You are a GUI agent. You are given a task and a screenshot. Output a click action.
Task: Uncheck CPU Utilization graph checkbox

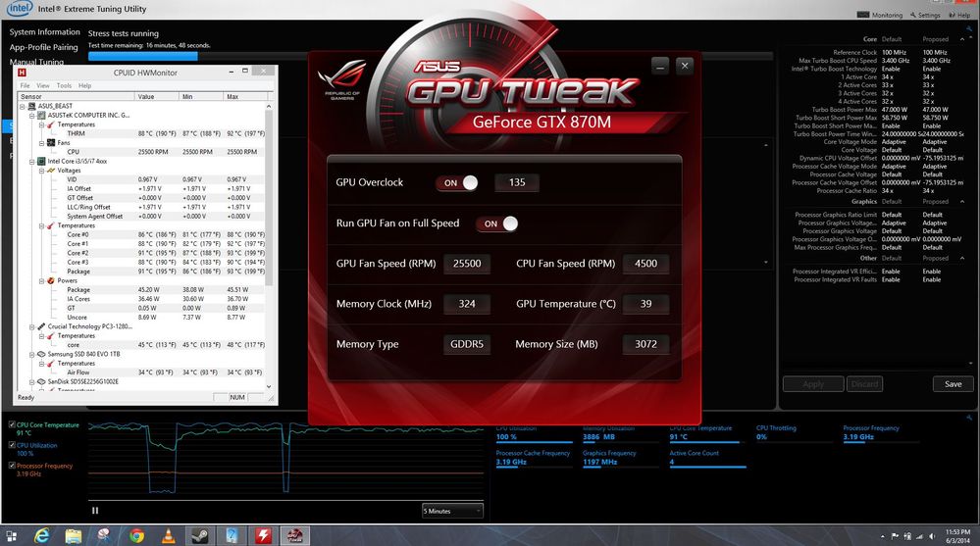pyautogui.click(x=12, y=445)
